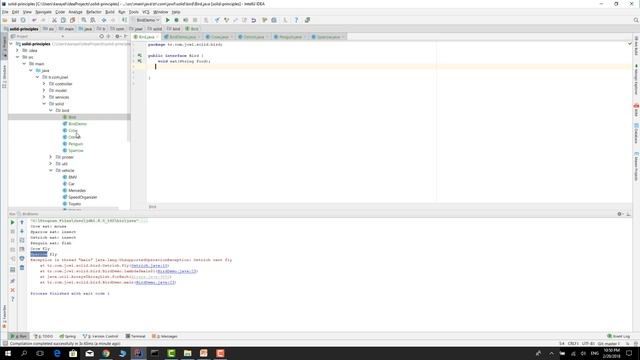Click the Save All floppy icon
The height and width of the screenshot is (360, 640).
(x=14, y=20)
